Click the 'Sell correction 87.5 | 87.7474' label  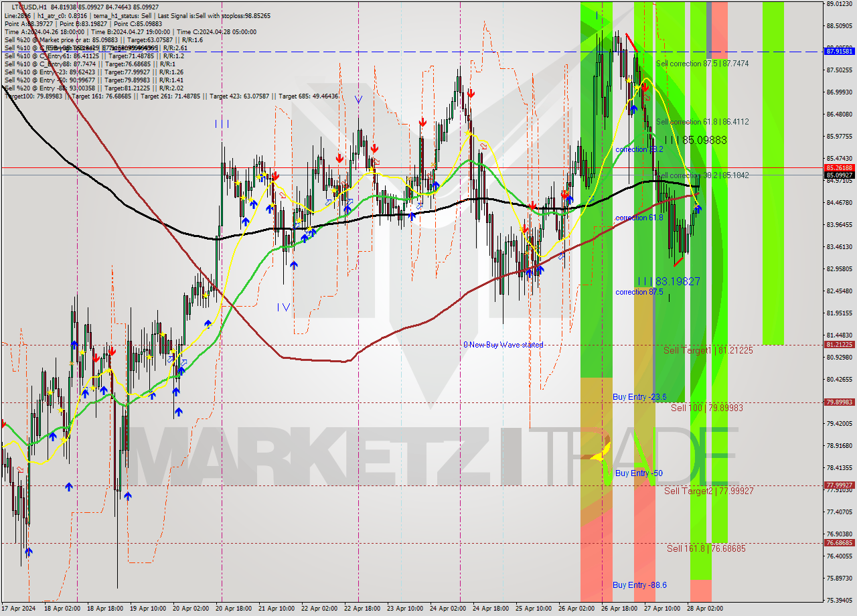point(702,64)
